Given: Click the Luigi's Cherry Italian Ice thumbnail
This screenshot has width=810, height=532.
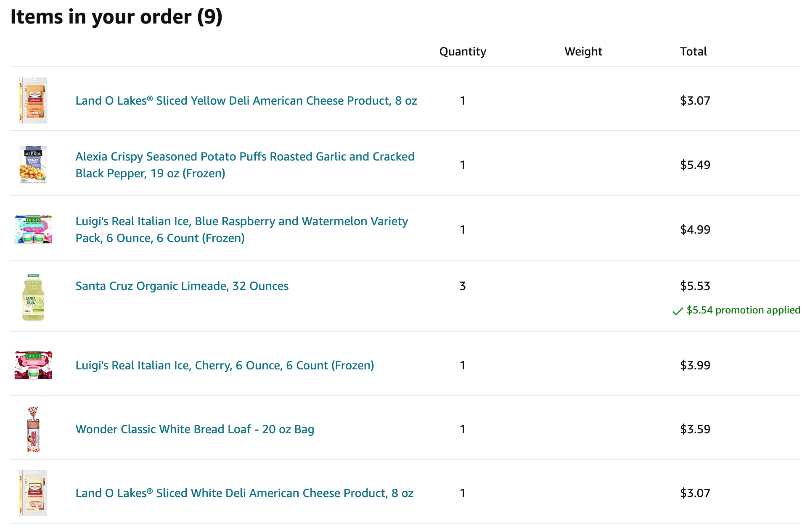Looking at the screenshot, I should tap(33, 365).
